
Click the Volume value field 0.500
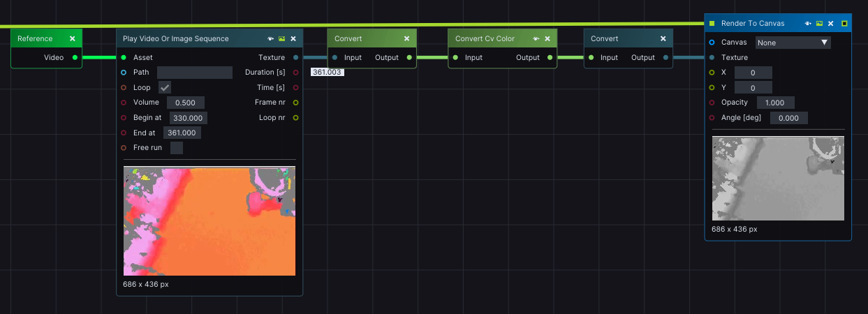click(x=185, y=103)
